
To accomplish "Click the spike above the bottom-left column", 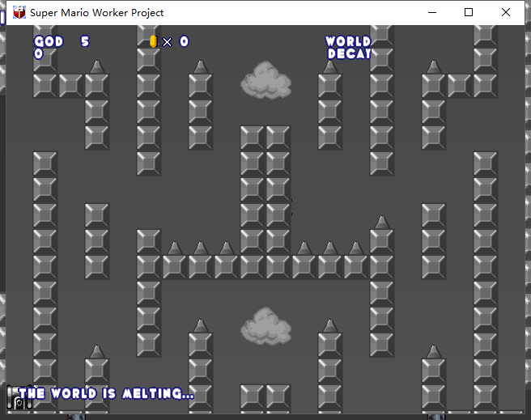I will [x=96, y=351].
